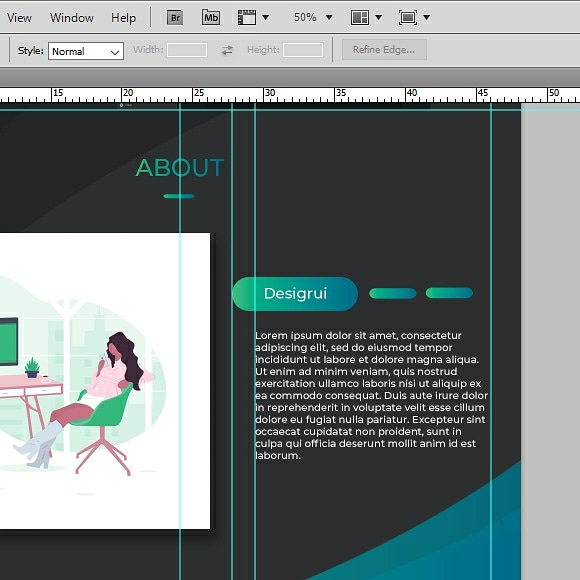
Task: Open the zoom level dropdown arrow
Action: coord(329,17)
